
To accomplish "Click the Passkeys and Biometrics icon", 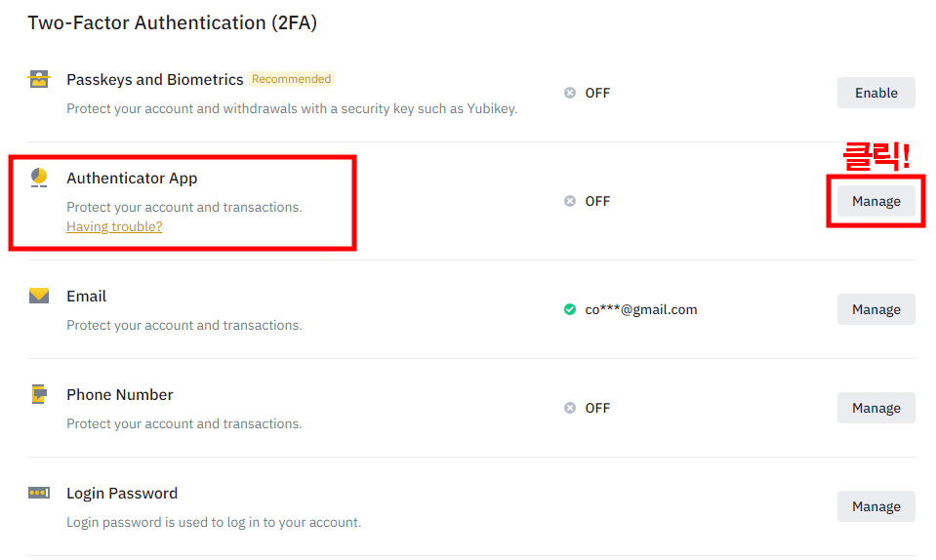I will click(x=39, y=79).
